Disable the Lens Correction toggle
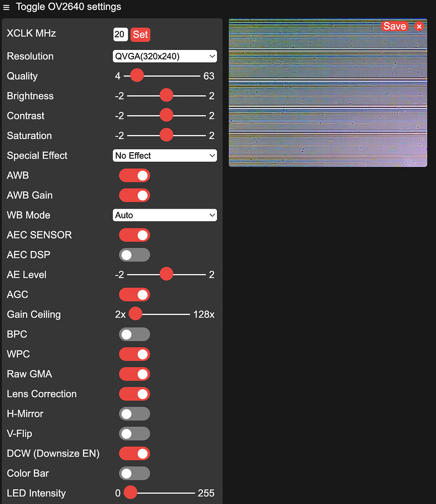 click(x=134, y=394)
